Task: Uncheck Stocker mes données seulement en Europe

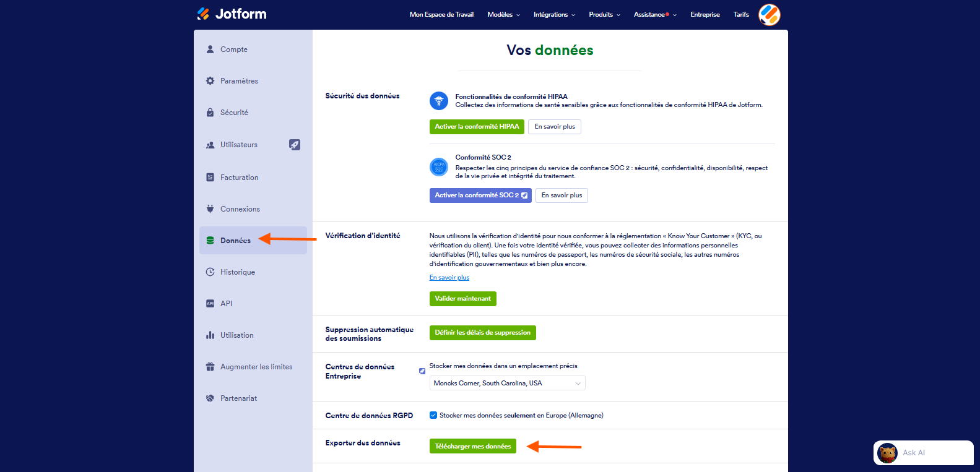Action: pos(433,415)
